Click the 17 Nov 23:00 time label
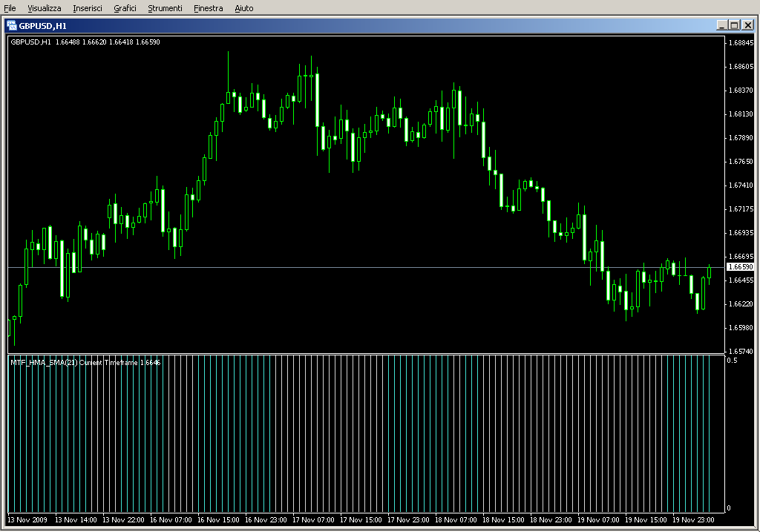 (x=408, y=520)
